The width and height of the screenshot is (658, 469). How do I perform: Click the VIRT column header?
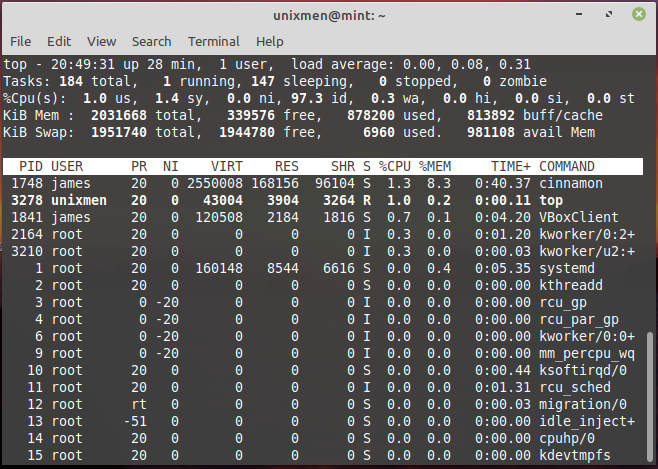(227, 167)
